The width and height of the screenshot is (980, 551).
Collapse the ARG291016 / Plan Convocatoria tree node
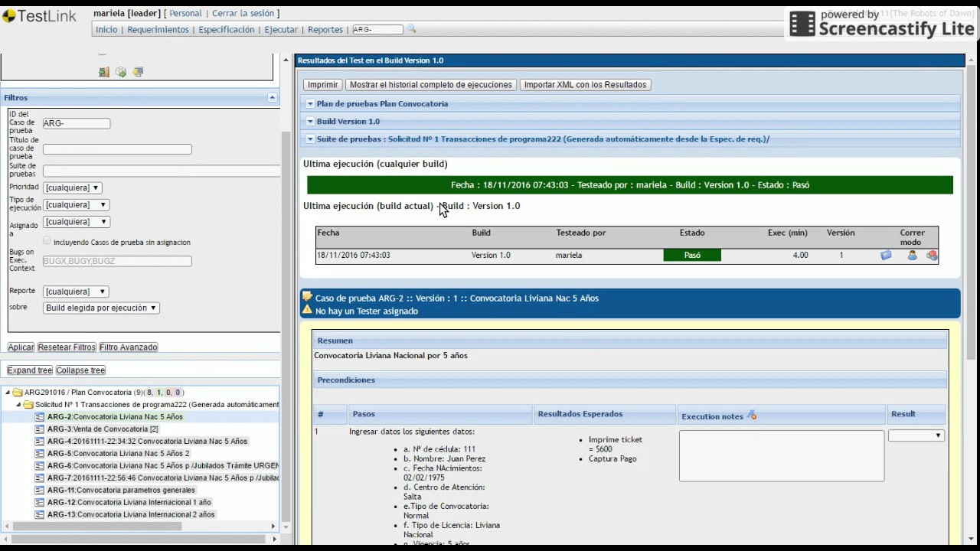(8, 393)
